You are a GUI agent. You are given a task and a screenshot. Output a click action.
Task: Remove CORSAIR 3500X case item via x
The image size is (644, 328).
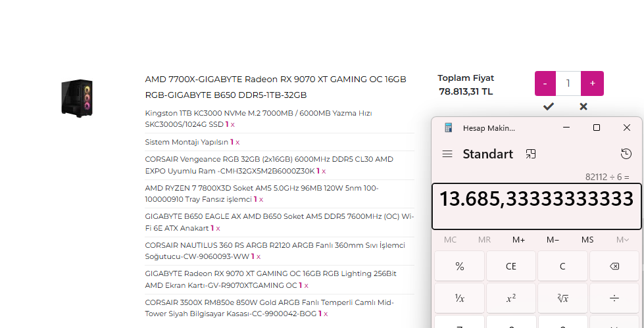pyautogui.click(x=325, y=314)
